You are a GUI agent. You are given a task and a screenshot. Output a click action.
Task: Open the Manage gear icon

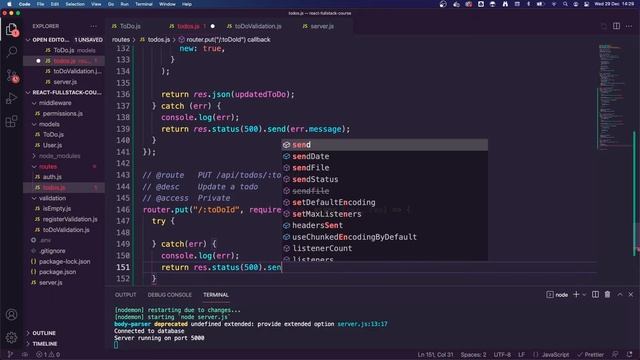click(x=11, y=337)
